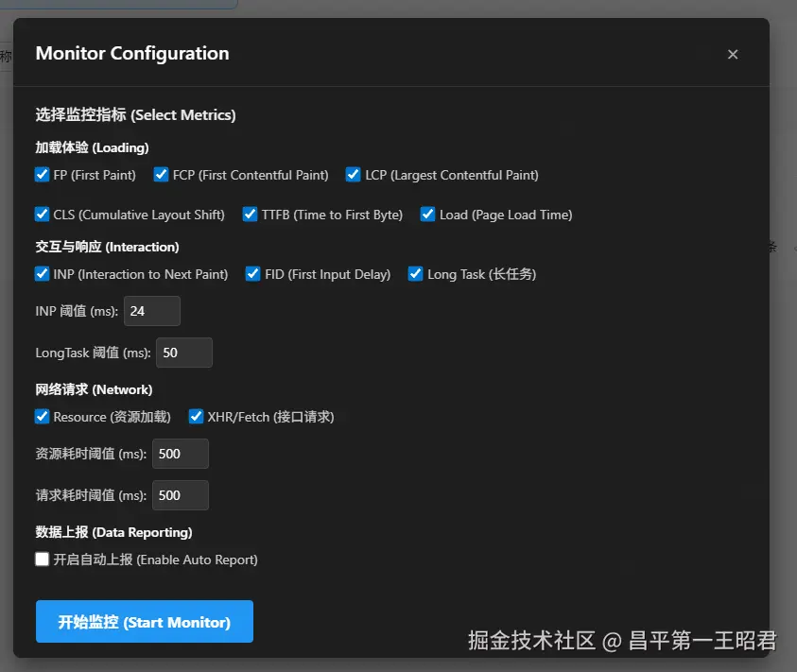This screenshot has width=797, height=672.
Task: Close the Monitor Configuration dialog
Action: point(733,55)
